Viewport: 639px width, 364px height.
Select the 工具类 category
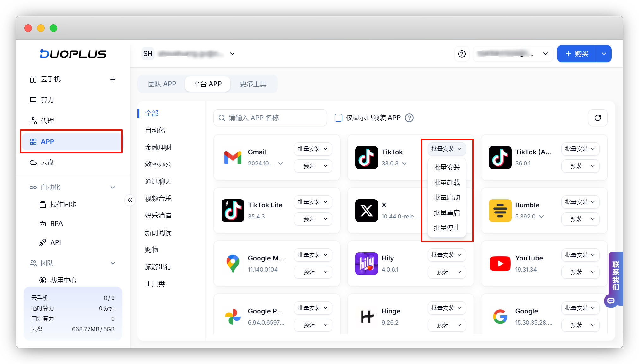click(155, 284)
